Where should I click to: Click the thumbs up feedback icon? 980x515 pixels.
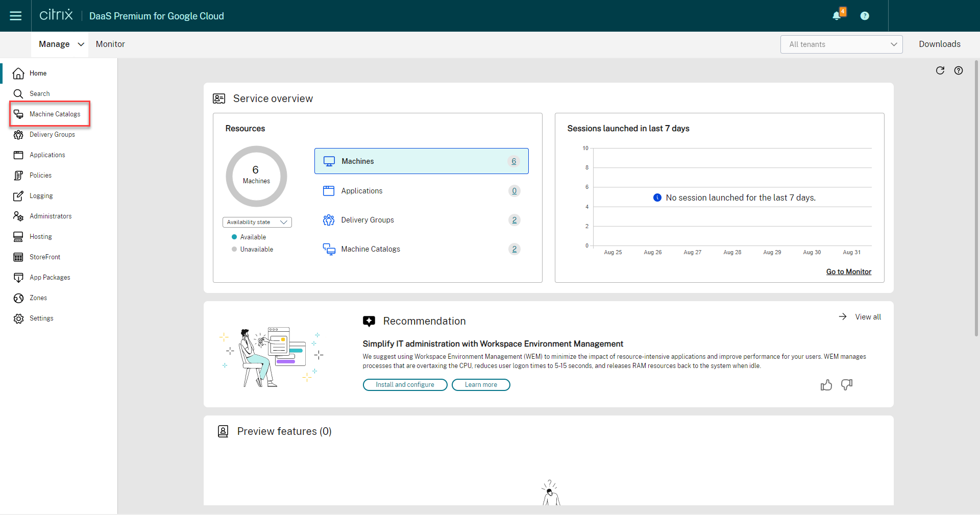tap(826, 385)
